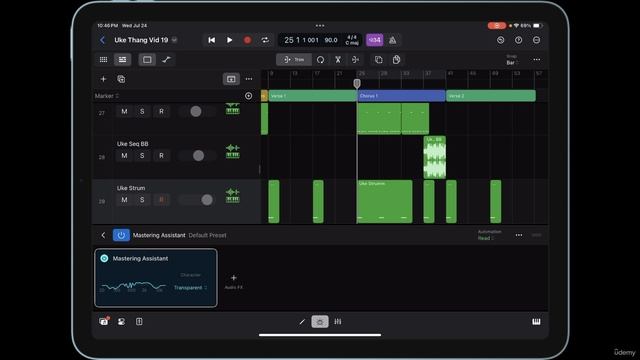This screenshot has height=360, width=640.
Task: Duplicate the track with the duplicate icon
Action: click(121, 79)
